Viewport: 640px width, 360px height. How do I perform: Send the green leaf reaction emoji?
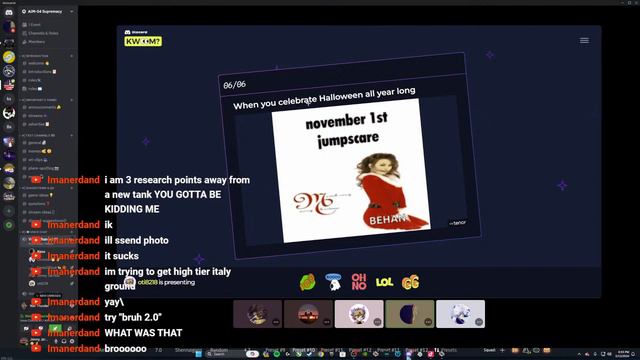point(307,282)
